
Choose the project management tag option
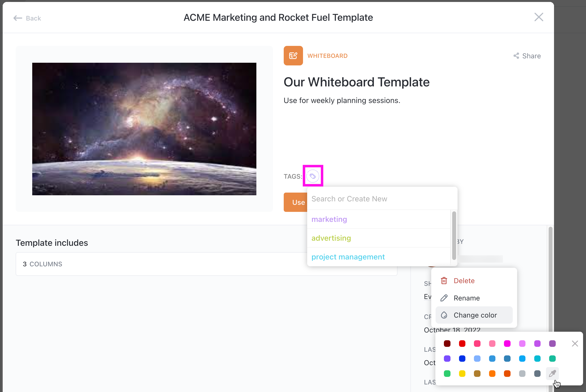(x=348, y=257)
